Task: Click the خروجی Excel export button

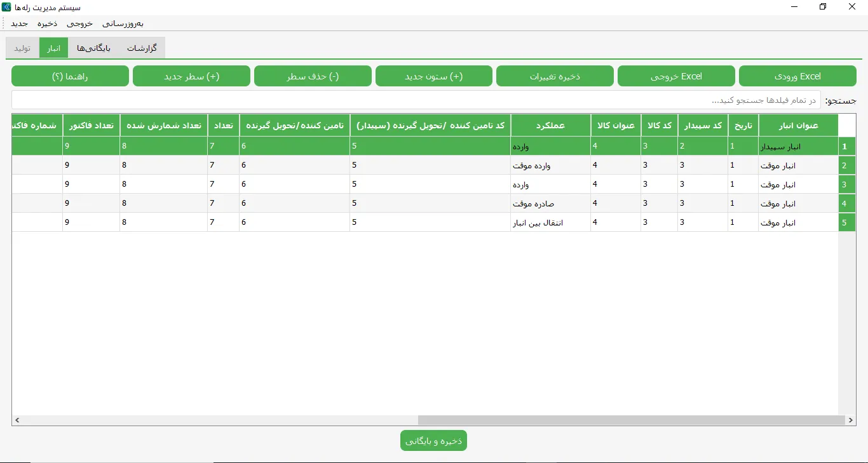Action: click(x=676, y=76)
